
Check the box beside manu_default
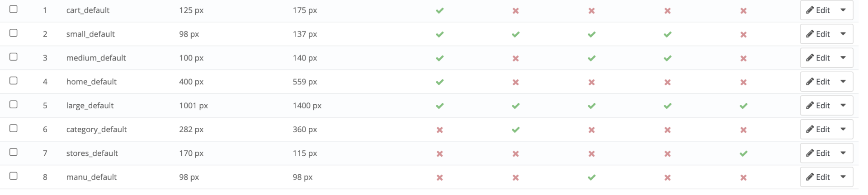[14, 176]
